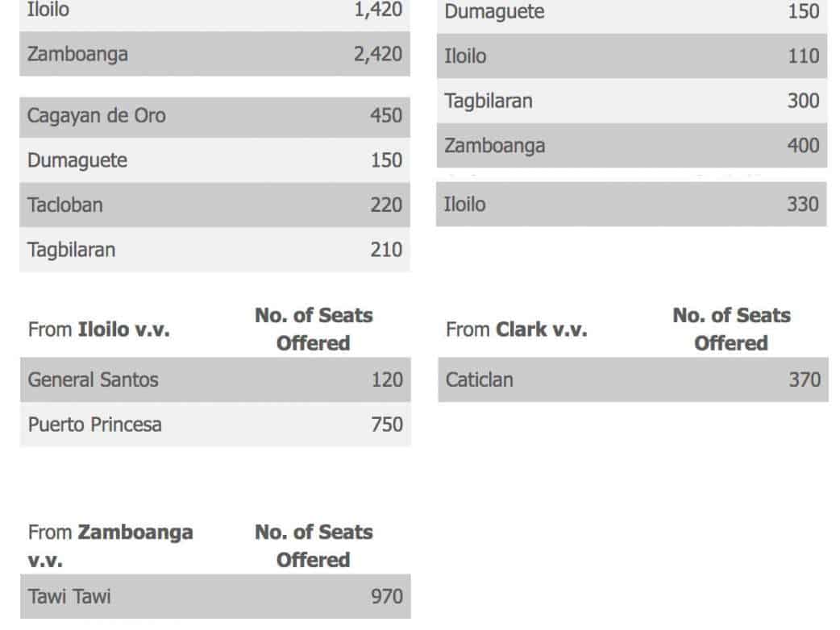
Task: Select the Zamboanga row showing 2,420 seats
Action: pyautogui.click(x=214, y=55)
